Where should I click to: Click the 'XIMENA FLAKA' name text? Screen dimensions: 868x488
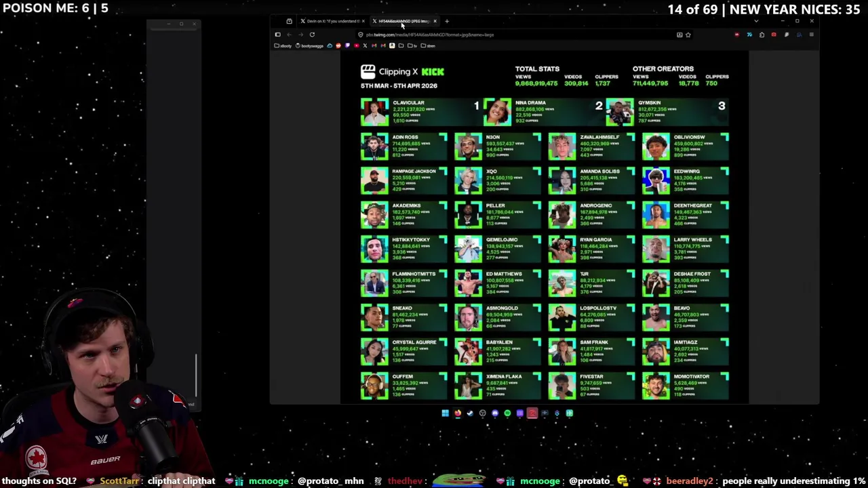[503, 376]
